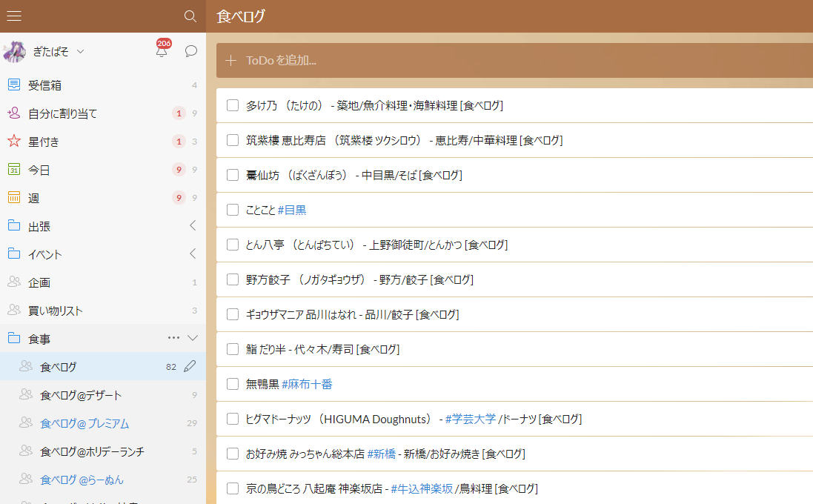The width and height of the screenshot is (813, 504).
Task: Select the 食べログ @らーめん list
Action: point(103,479)
